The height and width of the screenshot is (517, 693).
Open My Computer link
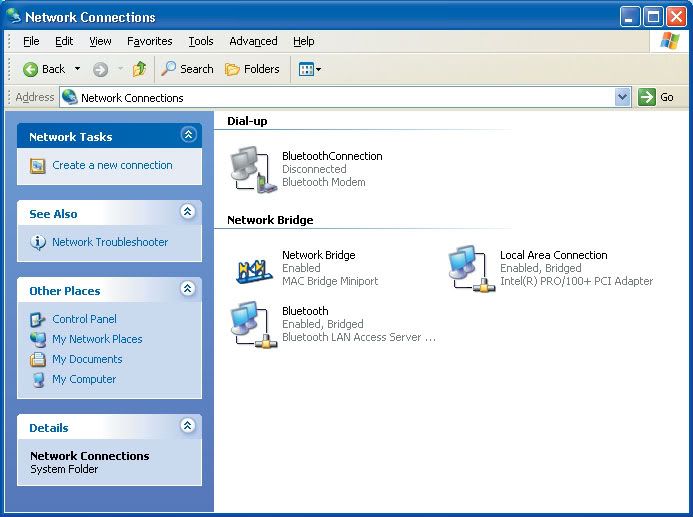click(x=84, y=379)
